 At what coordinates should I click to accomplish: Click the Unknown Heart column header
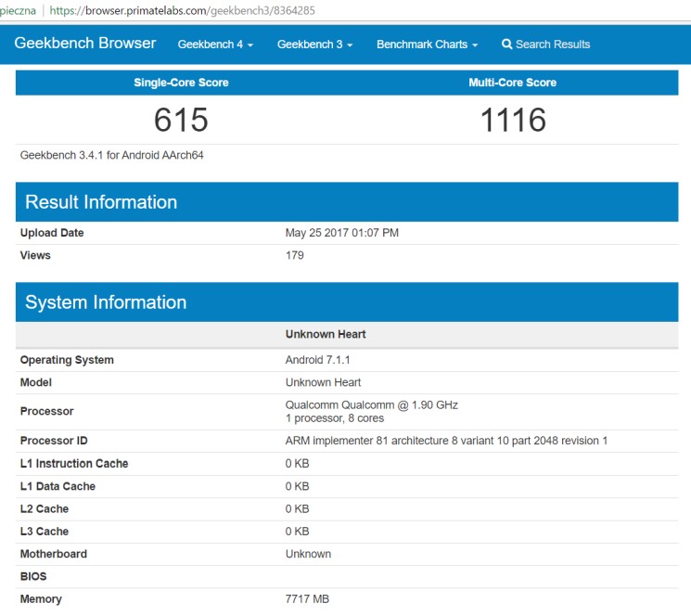324,334
